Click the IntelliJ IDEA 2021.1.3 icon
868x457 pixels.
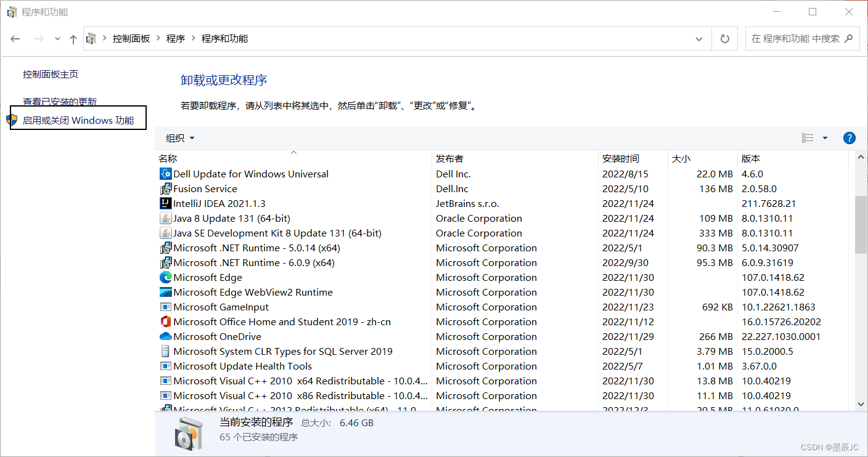(165, 203)
